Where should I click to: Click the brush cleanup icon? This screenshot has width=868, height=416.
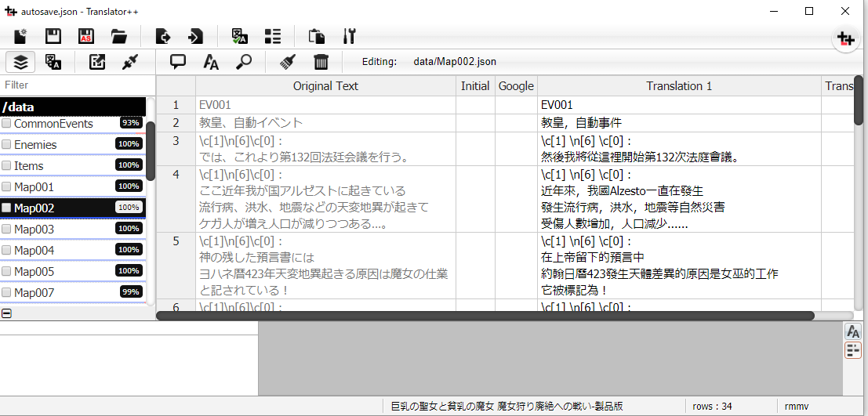click(287, 62)
